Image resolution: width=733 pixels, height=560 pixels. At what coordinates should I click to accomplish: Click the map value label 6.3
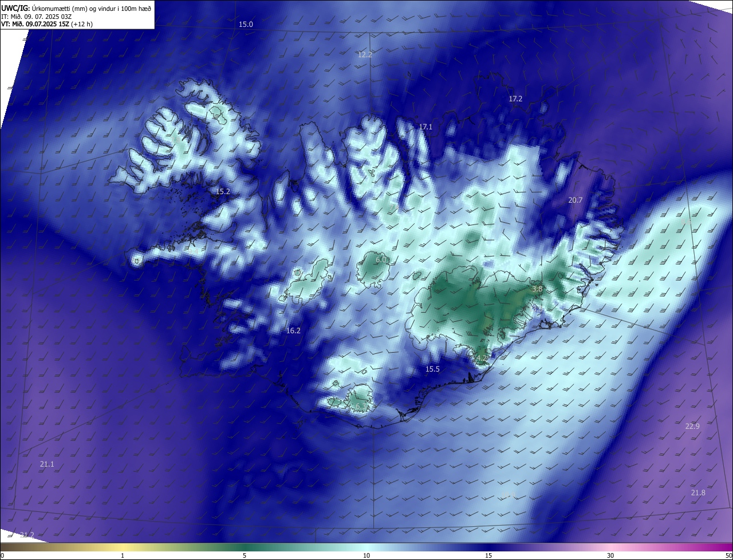coord(360,406)
